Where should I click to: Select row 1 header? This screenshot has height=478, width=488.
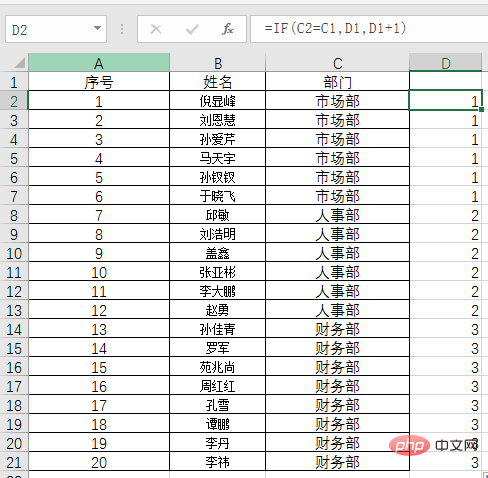tap(14, 82)
